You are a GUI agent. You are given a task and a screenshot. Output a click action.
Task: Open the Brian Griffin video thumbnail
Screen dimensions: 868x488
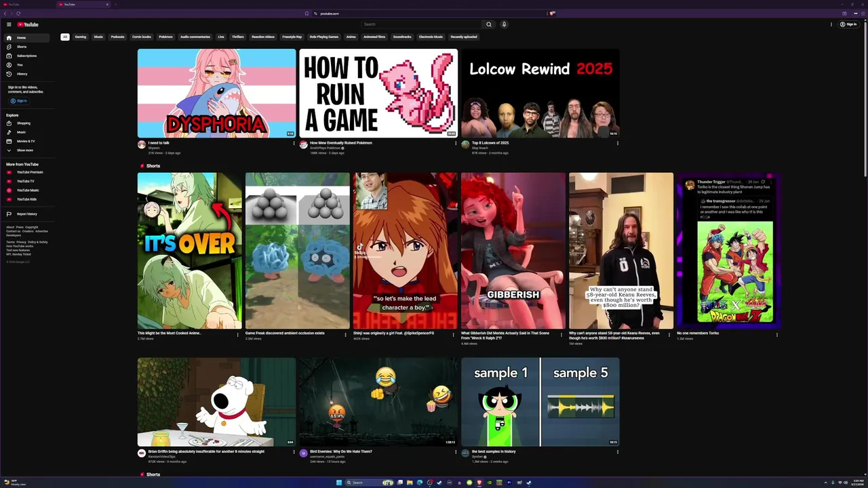[x=217, y=402]
